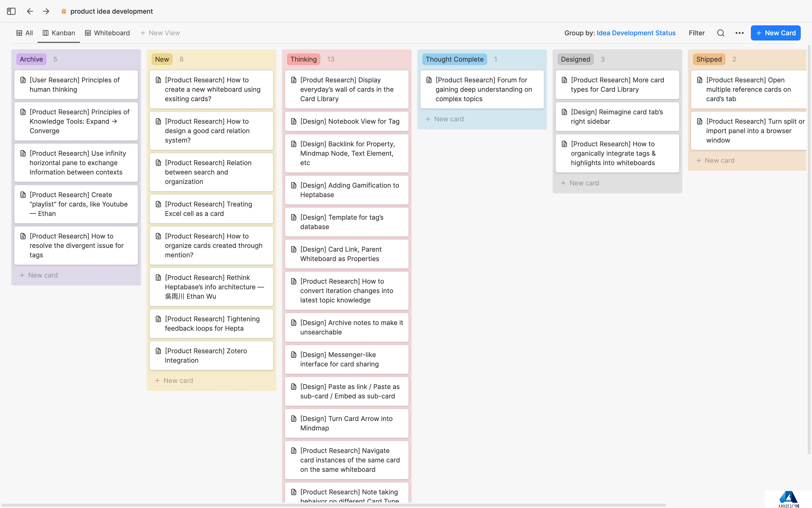This screenshot has height=508, width=812.
Task: Switch to the All view tab
Action: tap(24, 33)
